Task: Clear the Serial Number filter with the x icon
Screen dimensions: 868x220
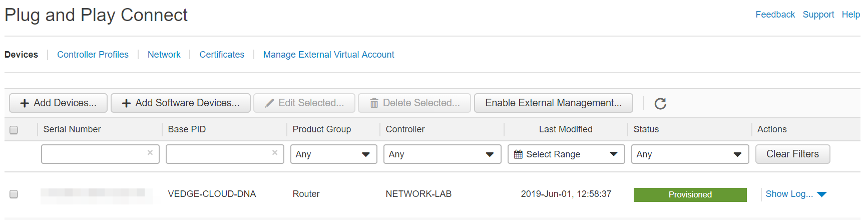Action: coord(150,153)
